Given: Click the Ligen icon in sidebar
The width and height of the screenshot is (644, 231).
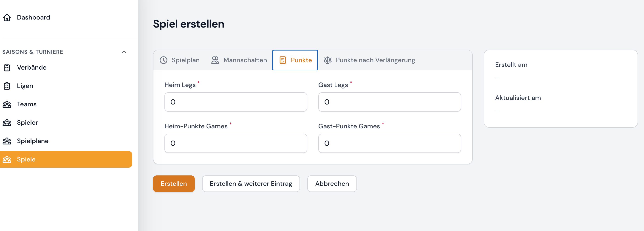Looking at the screenshot, I should tap(7, 86).
